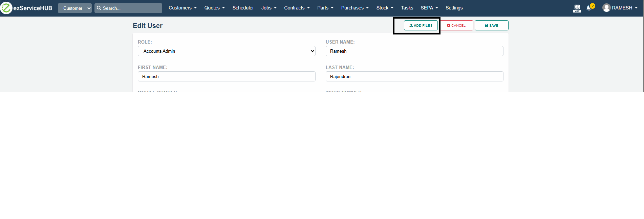Cancel editing the user
This screenshot has width=644, height=219.
pos(456,25)
